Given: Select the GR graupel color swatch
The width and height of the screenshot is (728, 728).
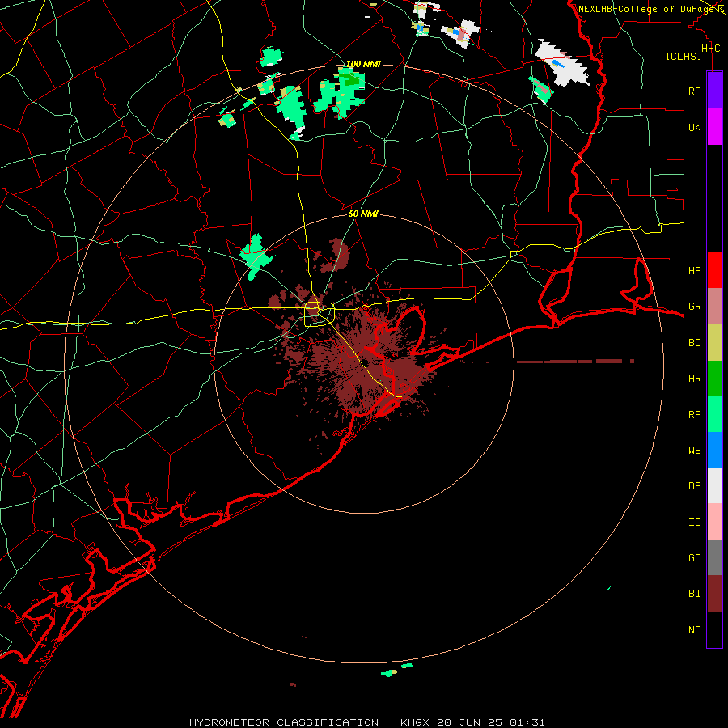Looking at the screenshot, I should point(714,307).
